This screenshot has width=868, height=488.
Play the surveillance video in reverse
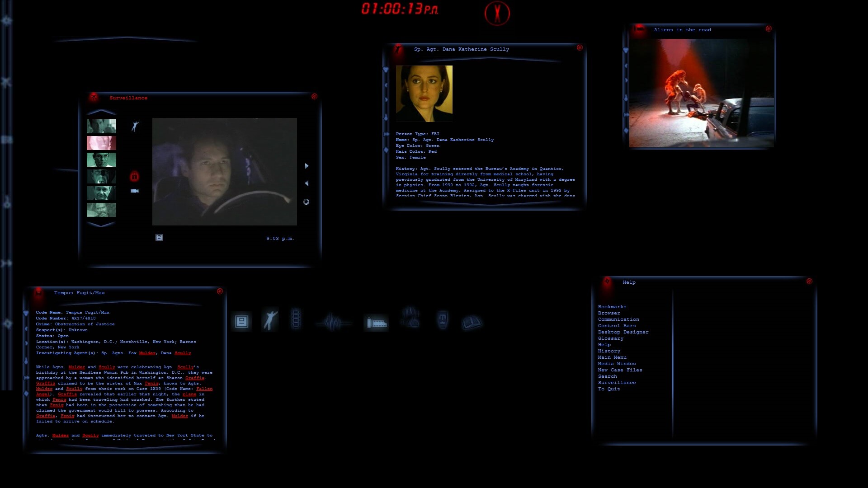coord(307,183)
